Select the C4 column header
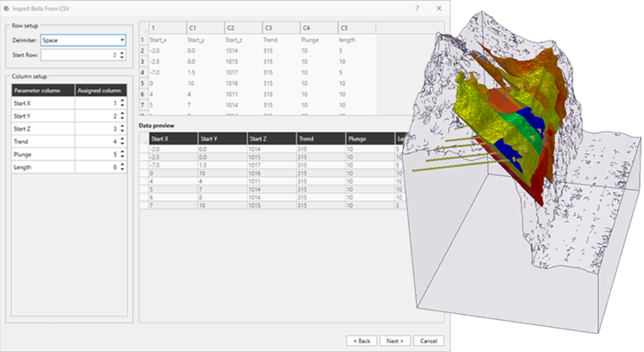Image resolution: width=644 pixels, height=352 pixels. 319,28
